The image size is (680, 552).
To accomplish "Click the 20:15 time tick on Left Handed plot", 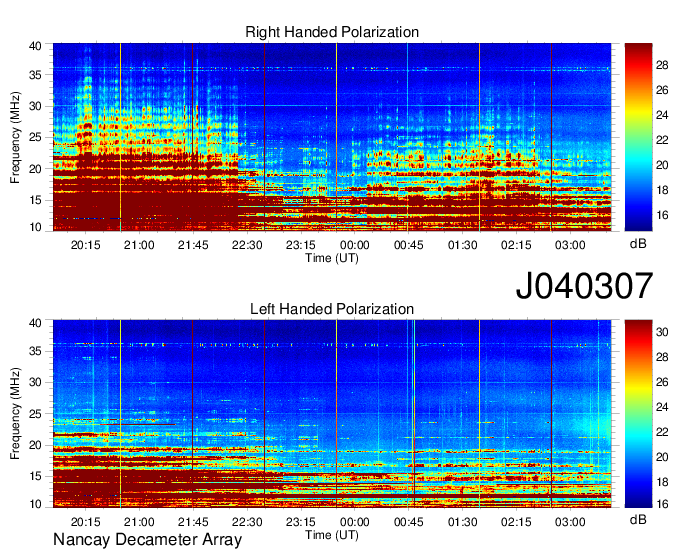I will (x=85, y=522).
